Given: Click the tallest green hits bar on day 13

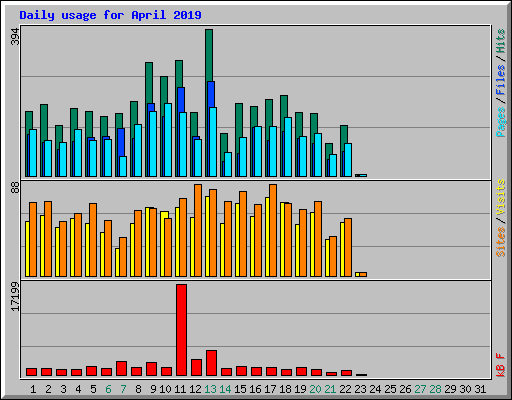Looking at the screenshot, I should [x=209, y=55].
